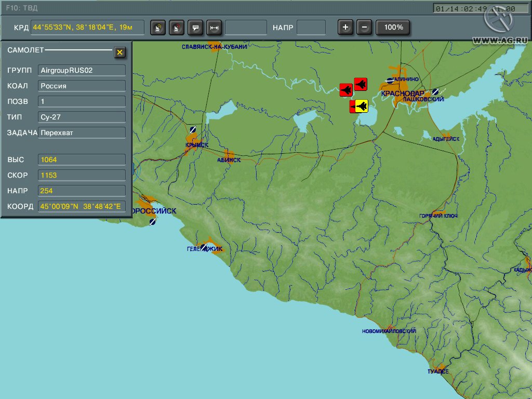Toggle the red-marked radar dish toolbar button
The width and height of the screenshot is (532, 399).
coord(177,28)
